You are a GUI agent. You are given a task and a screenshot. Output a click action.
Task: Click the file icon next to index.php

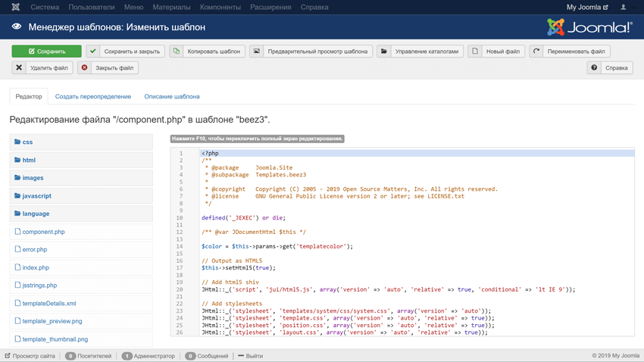pyautogui.click(x=17, y=267)
